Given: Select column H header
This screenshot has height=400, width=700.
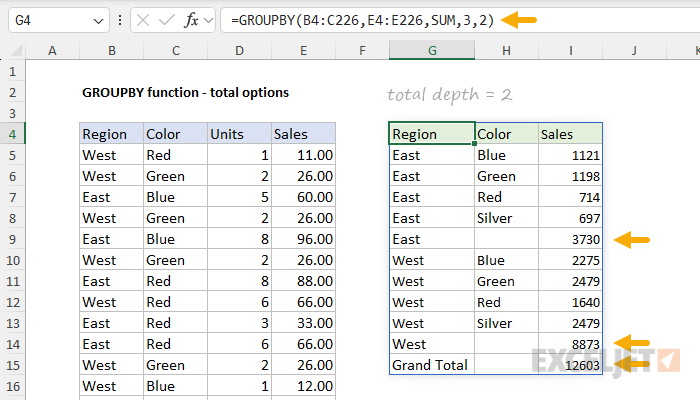Looking at the screenshot, I should pos(506,50).
